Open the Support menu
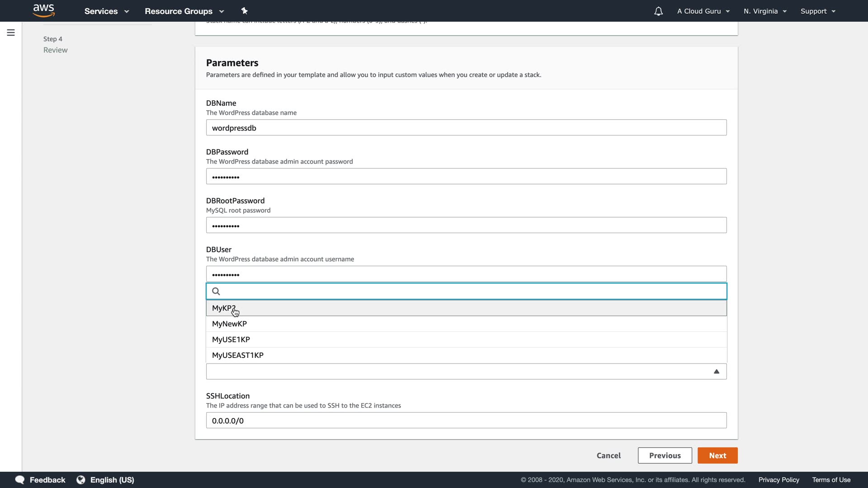868x488 pixels. (817, 11)
